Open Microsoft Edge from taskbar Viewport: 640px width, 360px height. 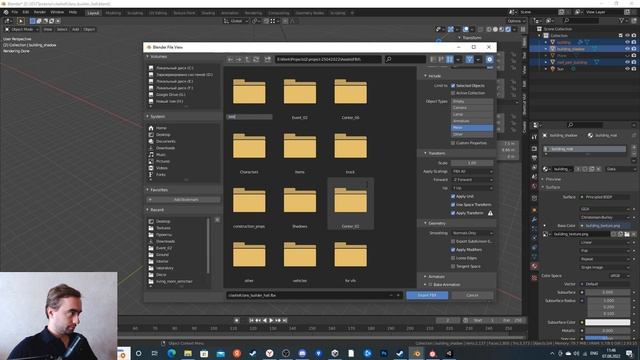click(171, 353)
